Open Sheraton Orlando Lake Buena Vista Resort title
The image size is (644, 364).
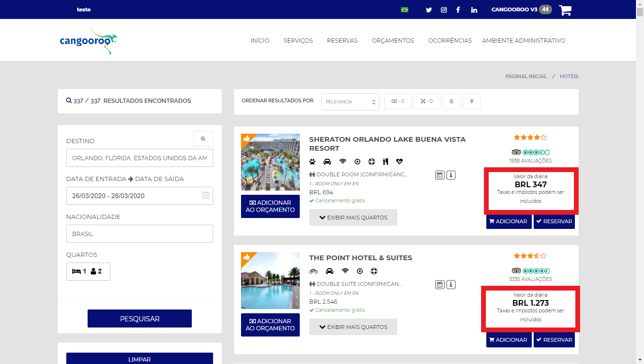[387, 144]
